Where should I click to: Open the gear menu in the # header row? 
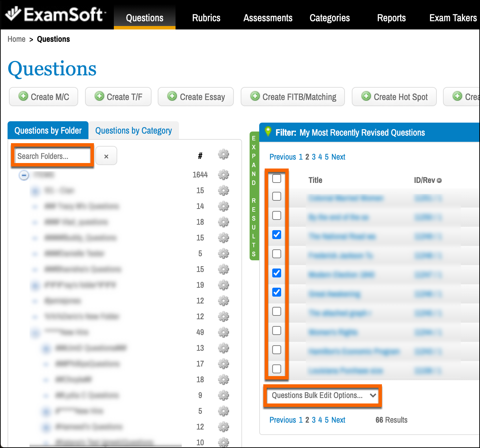point(224,154)
